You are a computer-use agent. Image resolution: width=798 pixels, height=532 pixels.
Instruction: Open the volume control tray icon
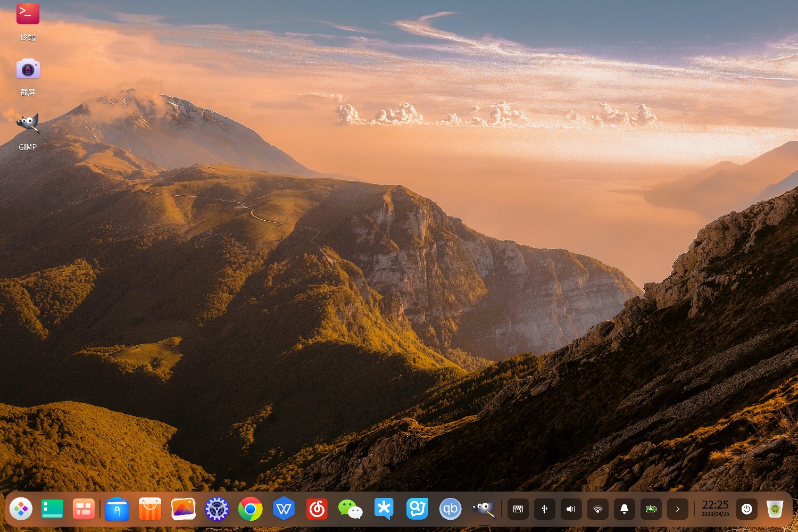pyautogui.click(x=571, y=509)
